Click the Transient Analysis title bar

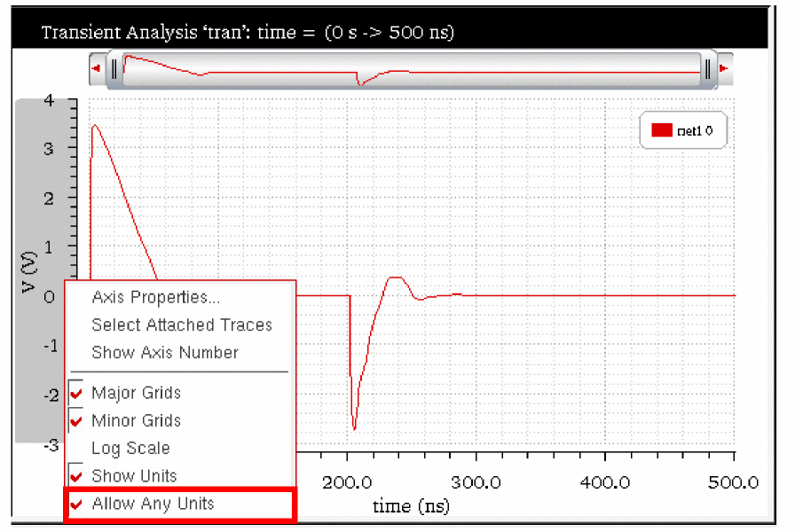tap(390, 30)
